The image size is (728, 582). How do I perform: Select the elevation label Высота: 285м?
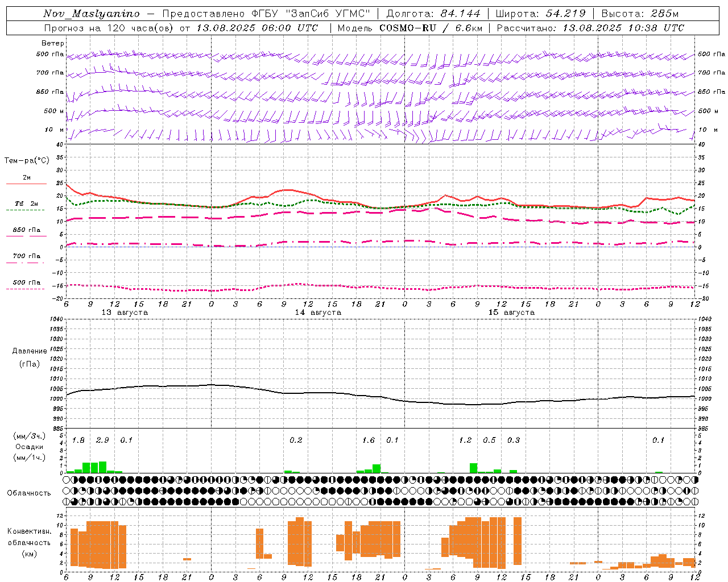pos(640,14)
